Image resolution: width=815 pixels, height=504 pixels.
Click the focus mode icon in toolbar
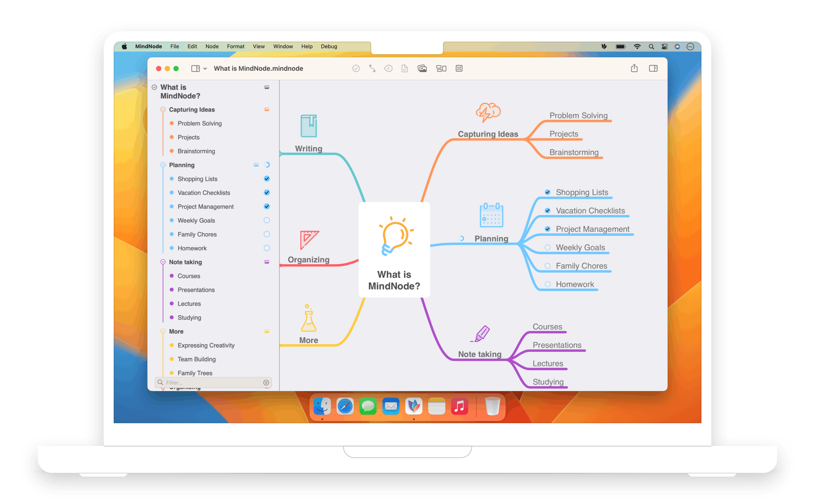[x=459, y=68]
